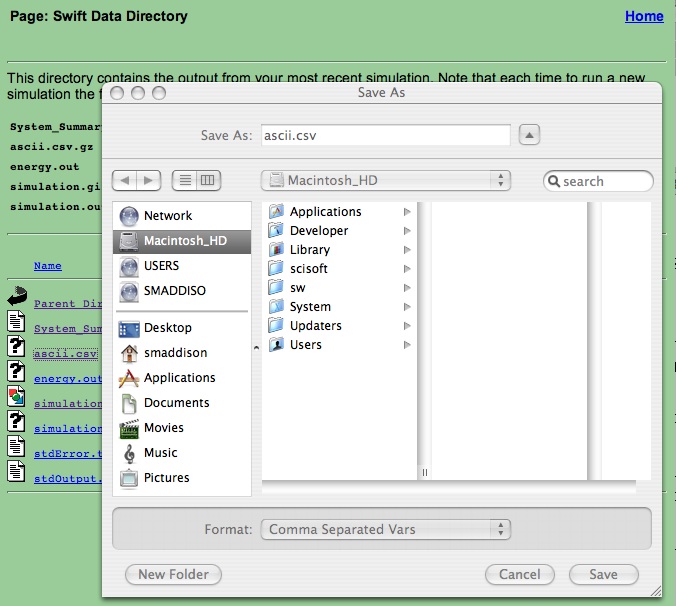Viewport: 676px width, 606px height.
Task: Go to smaddison home folder
Action: point(182,353)
